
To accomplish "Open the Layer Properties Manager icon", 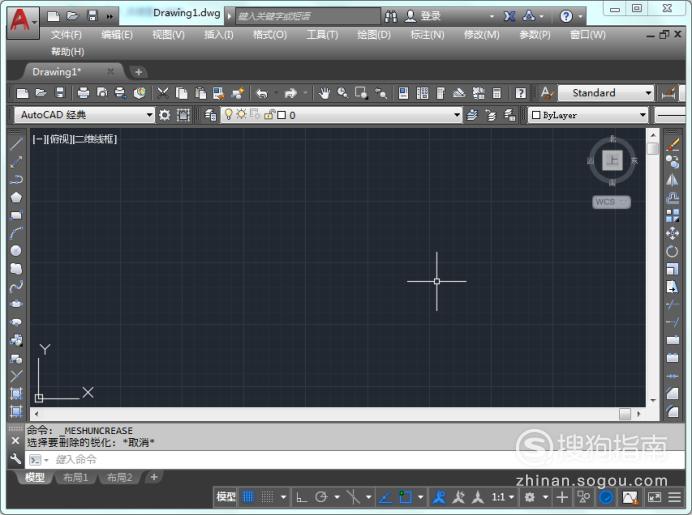I will click(210, 115).
